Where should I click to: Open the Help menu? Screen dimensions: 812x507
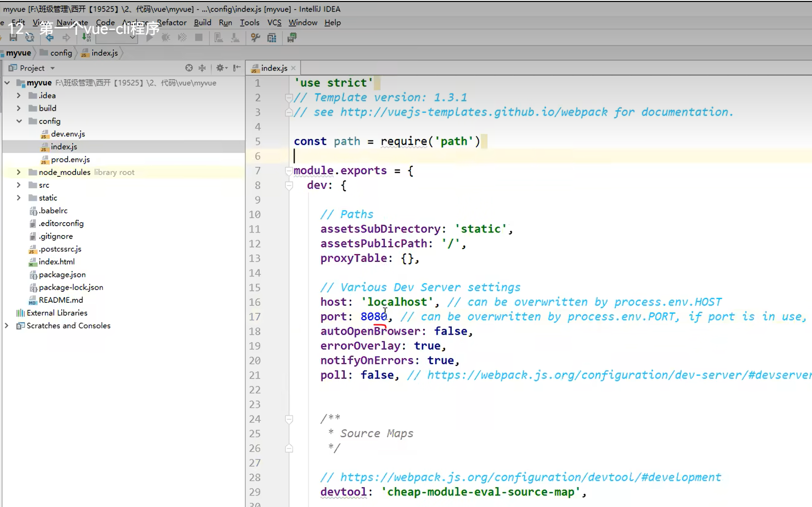pos(333,22)
